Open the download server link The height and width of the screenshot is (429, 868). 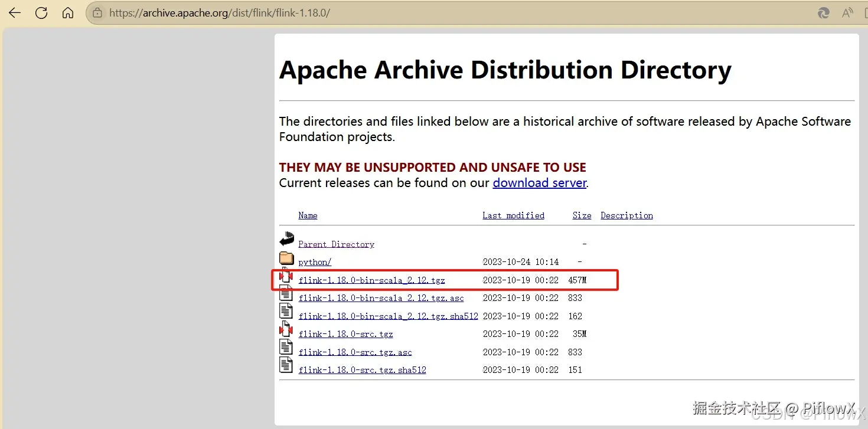540,183
